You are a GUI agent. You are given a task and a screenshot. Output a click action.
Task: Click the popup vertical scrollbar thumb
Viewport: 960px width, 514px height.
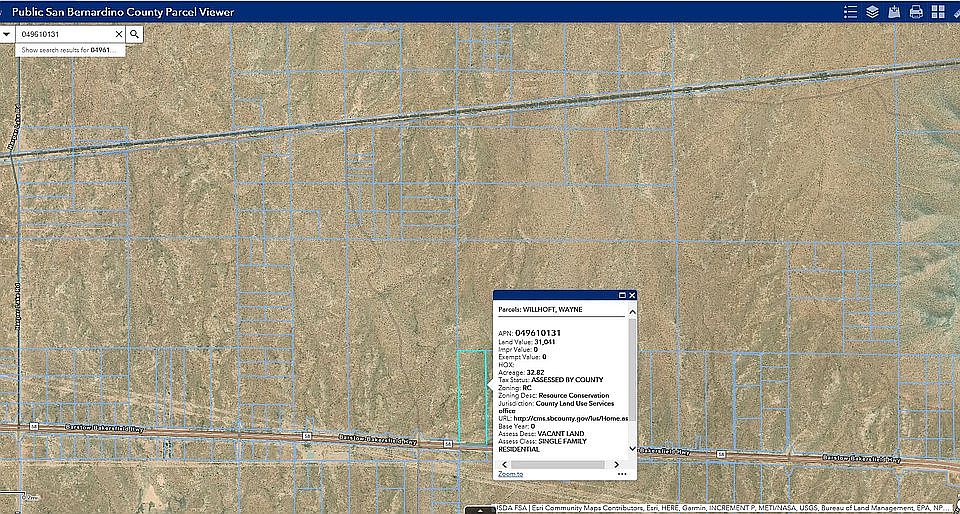pos(632,369)
